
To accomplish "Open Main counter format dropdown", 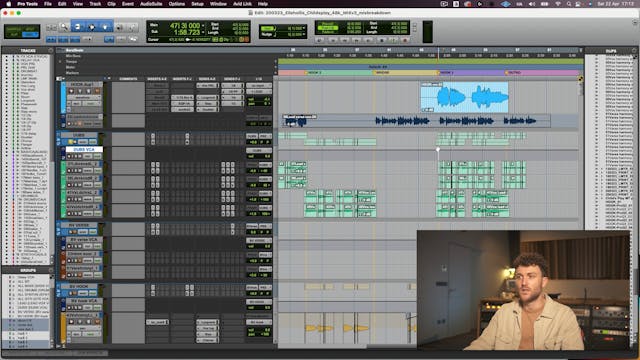I will (203, 26).
